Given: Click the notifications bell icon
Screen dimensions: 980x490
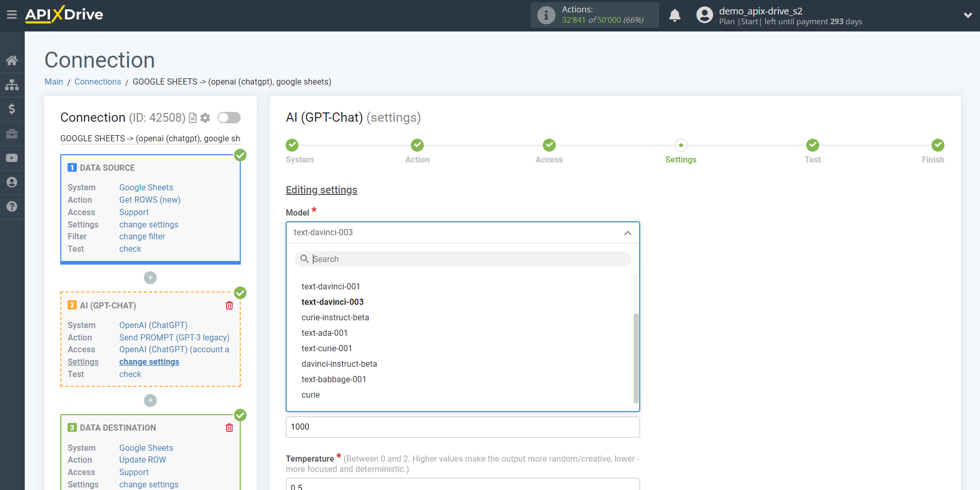Looking at the screenshot, I should 675,15.
